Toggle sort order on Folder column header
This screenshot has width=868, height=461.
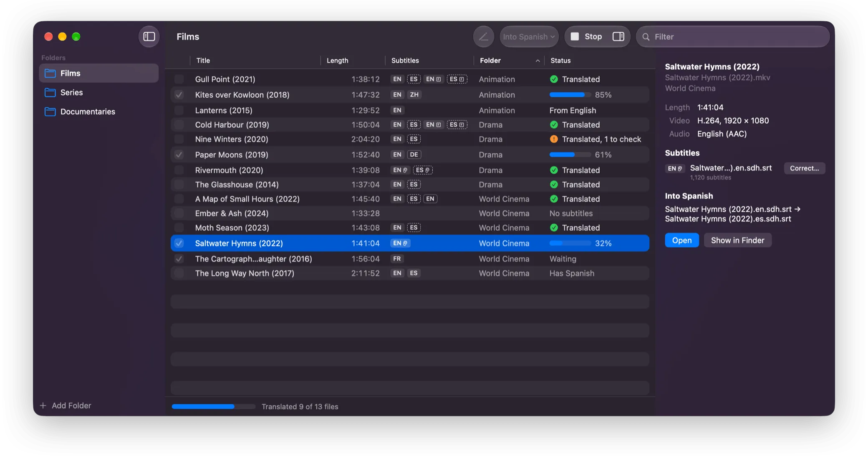coord(510,61)
